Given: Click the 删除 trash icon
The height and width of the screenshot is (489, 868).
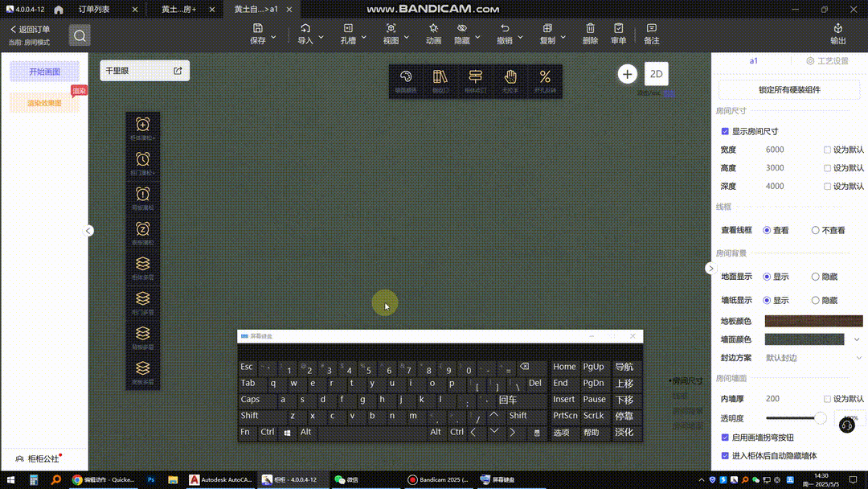Looking at the screenshot, I should point(590,28).
